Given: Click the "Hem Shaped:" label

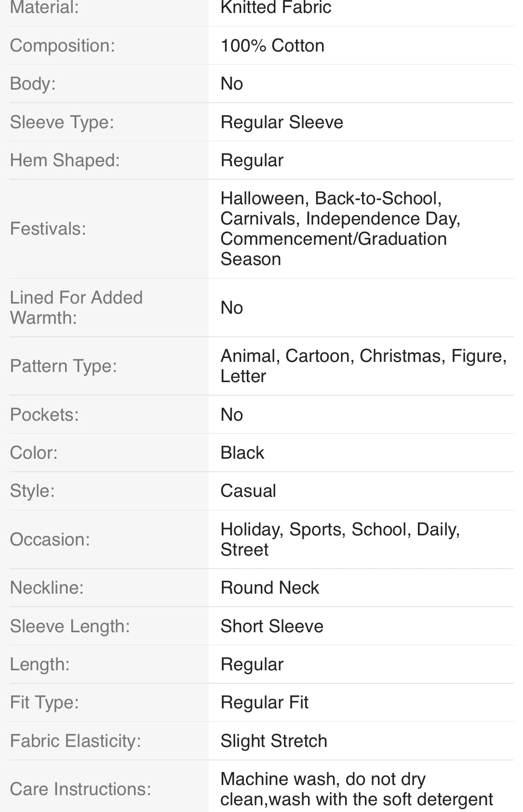Looking at the screenshot, I should (65, 160).
